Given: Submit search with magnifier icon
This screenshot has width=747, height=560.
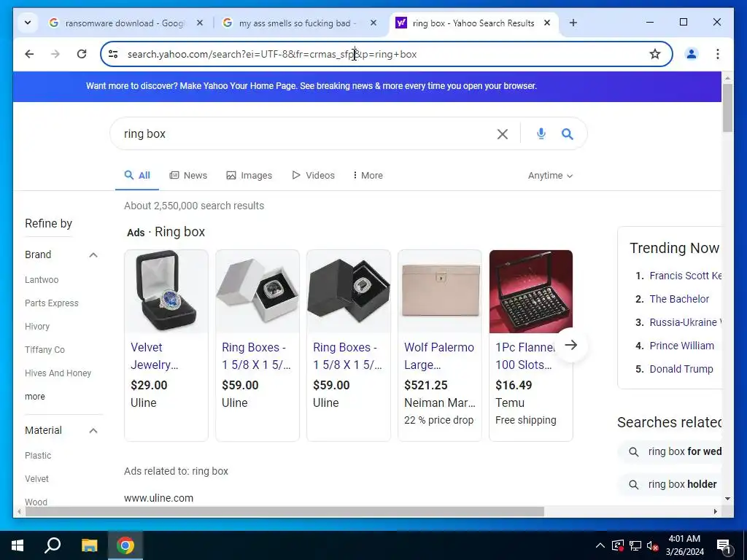Looking at the screenshot, I should coord(567,134).
